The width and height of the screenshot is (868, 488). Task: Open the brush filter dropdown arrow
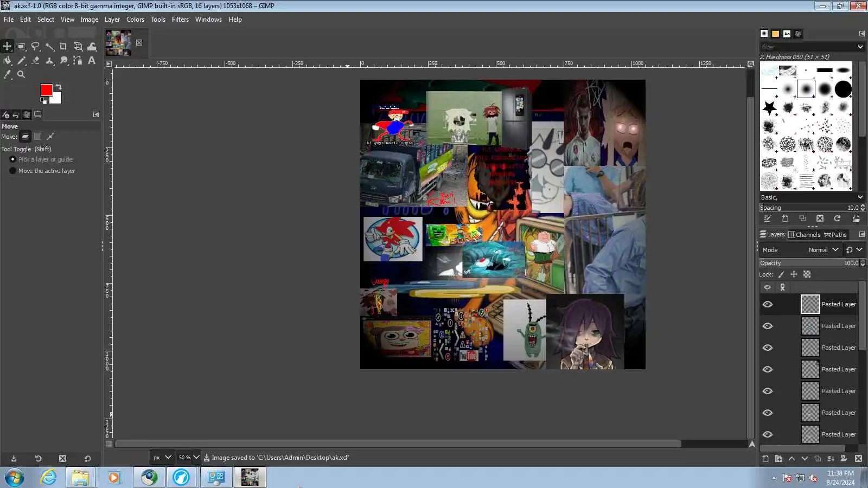click(860, 47)
